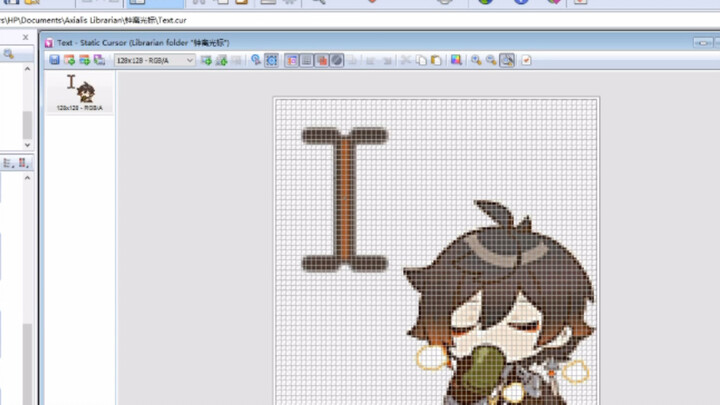Click the first sort icon in left panel
Viewport: 720px width, 405px height.
(8, 163)
